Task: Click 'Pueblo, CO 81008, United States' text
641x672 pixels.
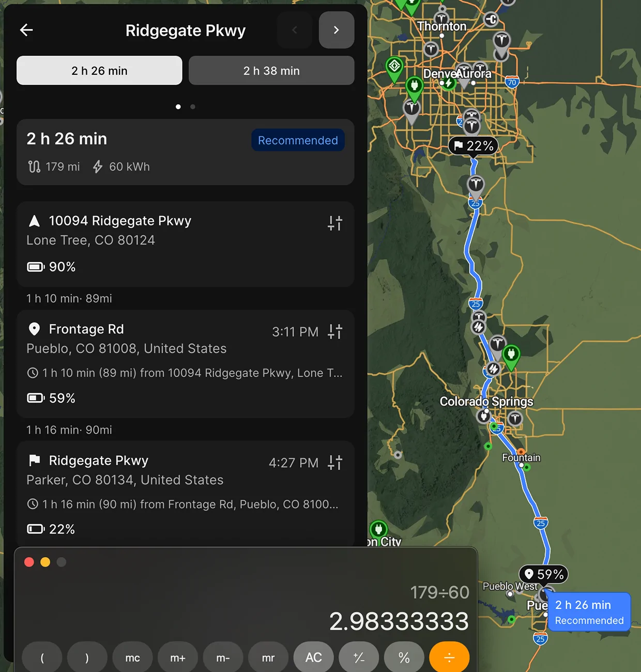Action: click(x=127, y=348)
